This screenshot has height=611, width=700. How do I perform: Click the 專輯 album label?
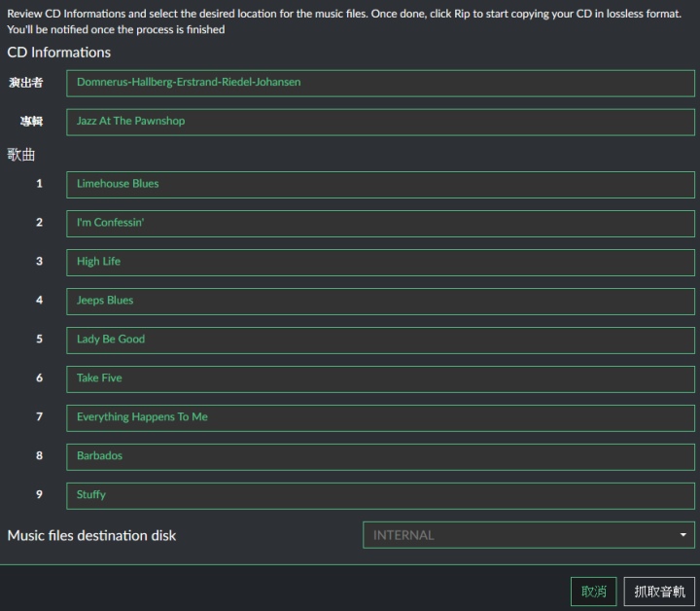tap(31, 121)
